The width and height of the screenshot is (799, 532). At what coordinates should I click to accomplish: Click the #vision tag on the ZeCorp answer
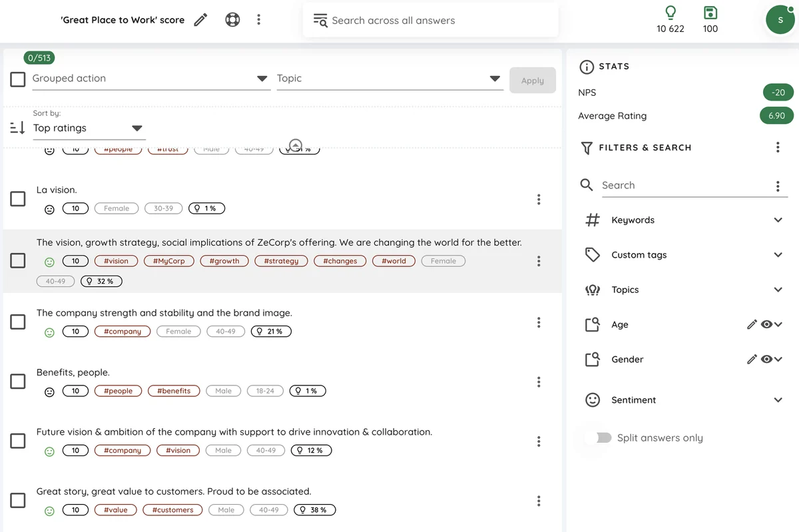[117, 261]
